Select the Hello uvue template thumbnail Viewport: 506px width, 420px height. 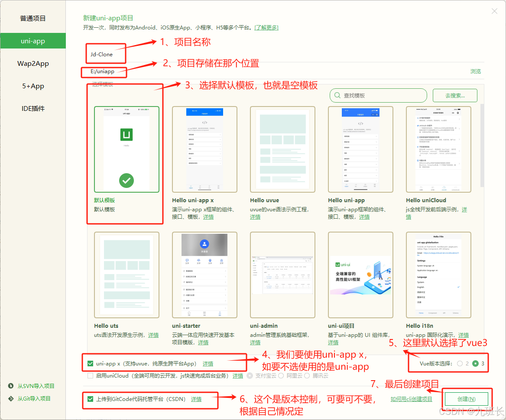pyautogui.click(x=282, y=149)
